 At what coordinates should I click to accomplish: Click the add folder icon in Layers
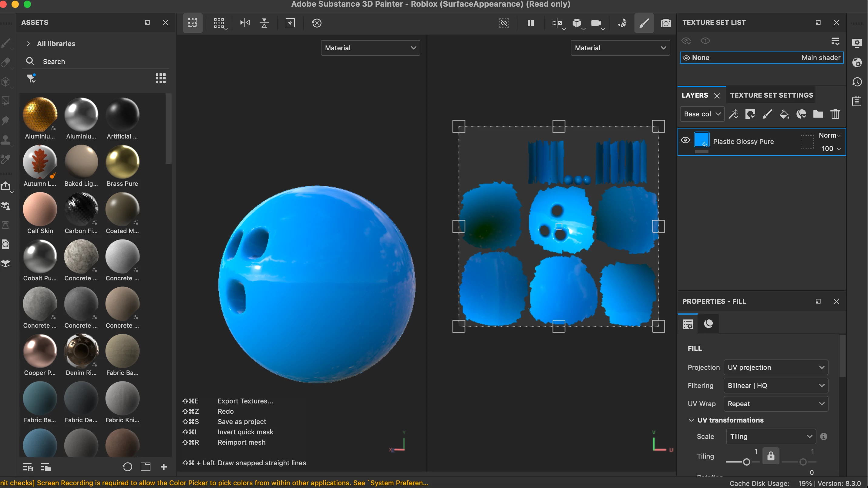pos(818,114)
